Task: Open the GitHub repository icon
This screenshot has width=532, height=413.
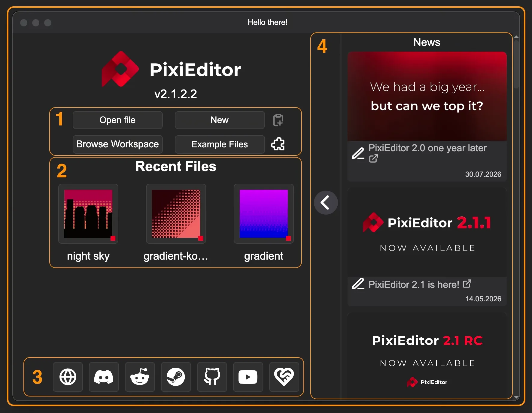Action: point(212,377)
